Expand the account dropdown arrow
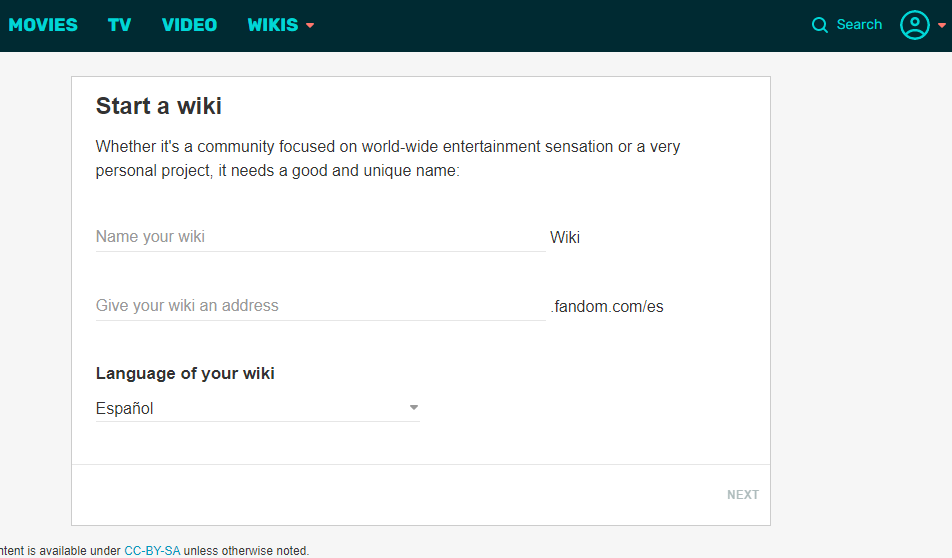 942,26
